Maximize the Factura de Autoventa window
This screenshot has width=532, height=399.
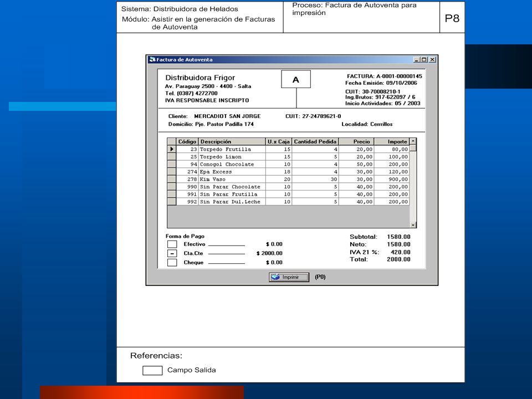tap(424, 60)
